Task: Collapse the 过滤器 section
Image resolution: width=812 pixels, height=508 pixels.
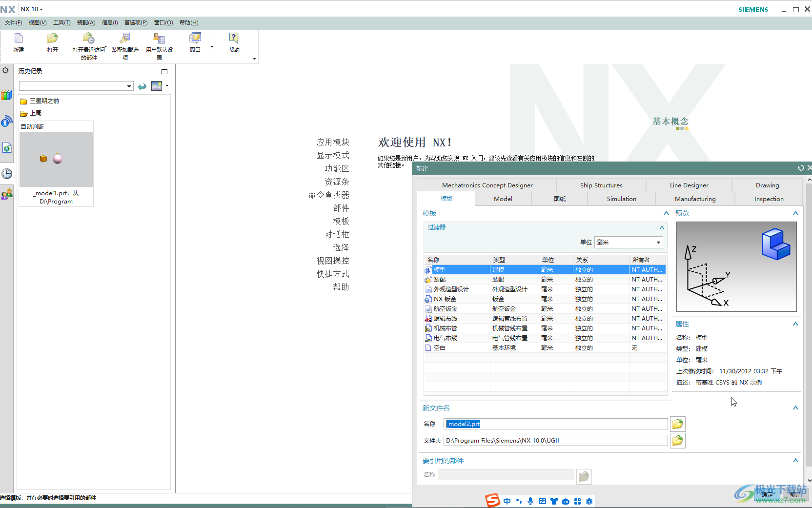Action: pyautogui.click(x=662, y=227)
